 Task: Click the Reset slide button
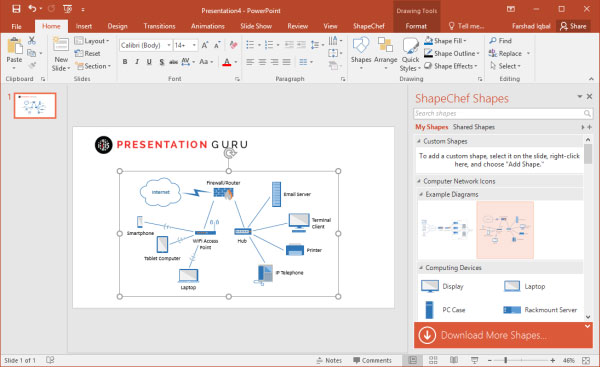[x=88, y=53]
